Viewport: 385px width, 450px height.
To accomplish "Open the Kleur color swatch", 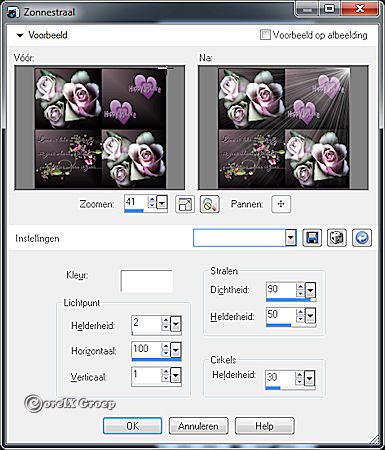I will [x=147, y=281].
